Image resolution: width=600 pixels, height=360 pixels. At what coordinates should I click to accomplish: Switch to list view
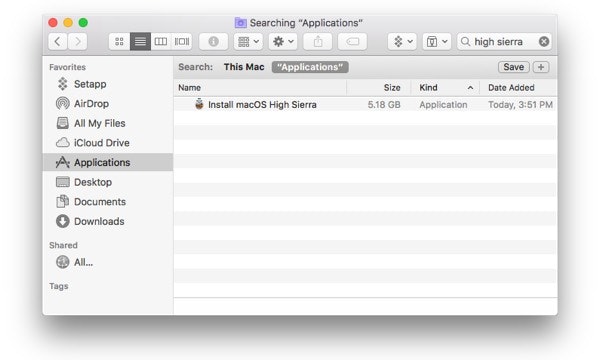140,41
